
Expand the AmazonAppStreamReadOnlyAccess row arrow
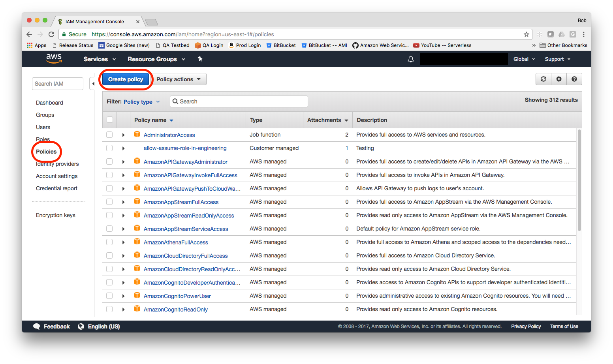(123, 216)
